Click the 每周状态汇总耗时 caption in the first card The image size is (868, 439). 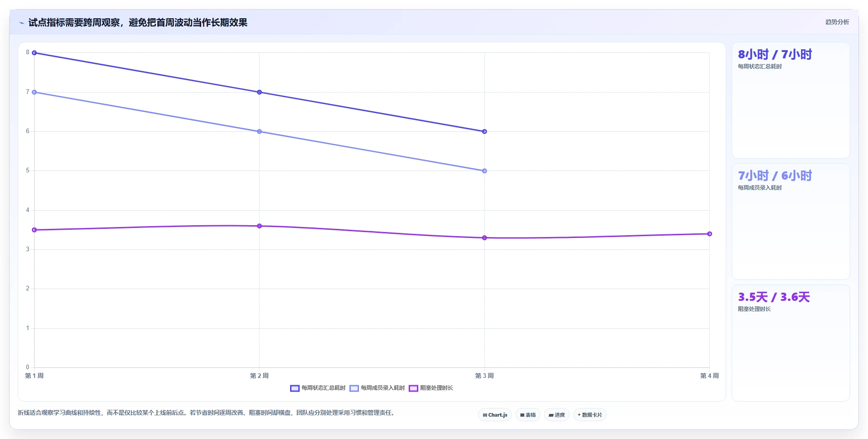point(760,67)
